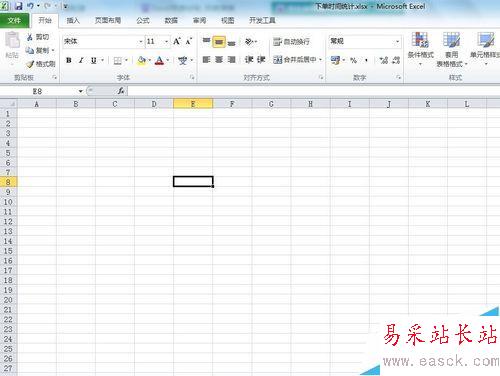Toggle Wrap Text button
This screenshot has width=500, height=376.
click(291, 42)
